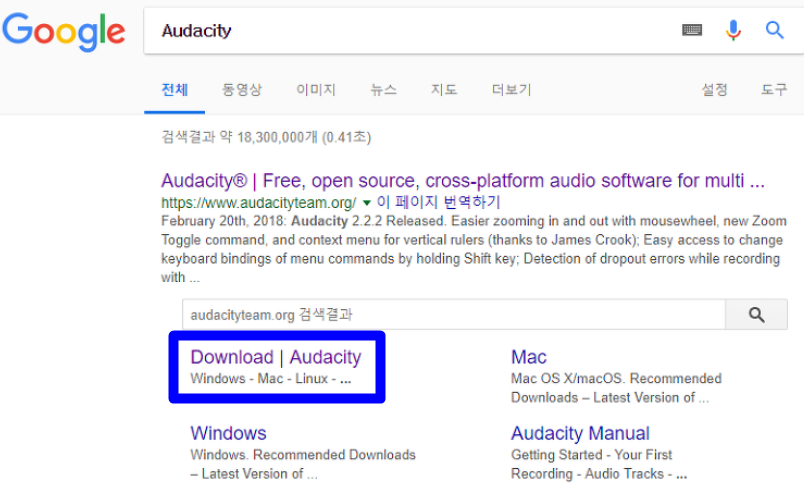Open the 지도 tab
This screenshot has width=804, height=483.
[x=444, y=90]
